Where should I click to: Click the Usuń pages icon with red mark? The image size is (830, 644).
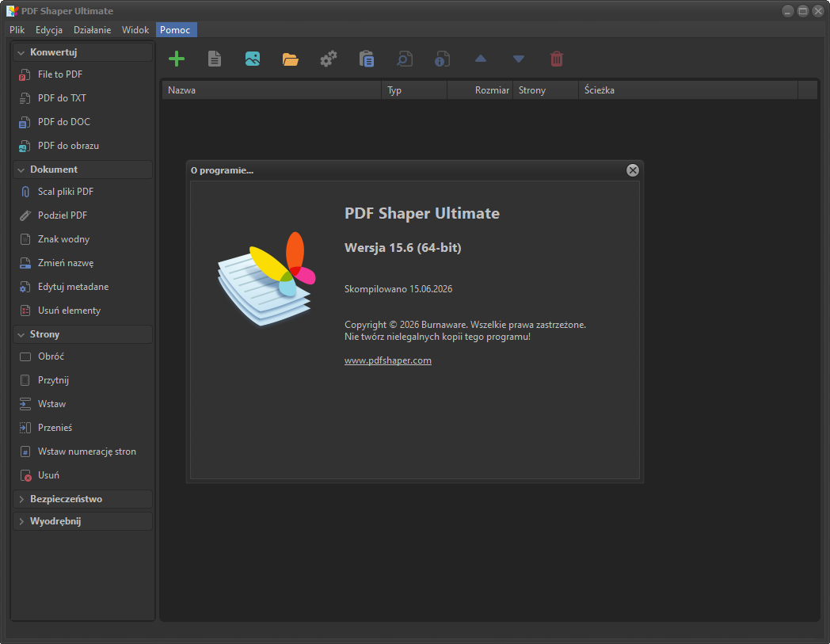coord(25,475)
